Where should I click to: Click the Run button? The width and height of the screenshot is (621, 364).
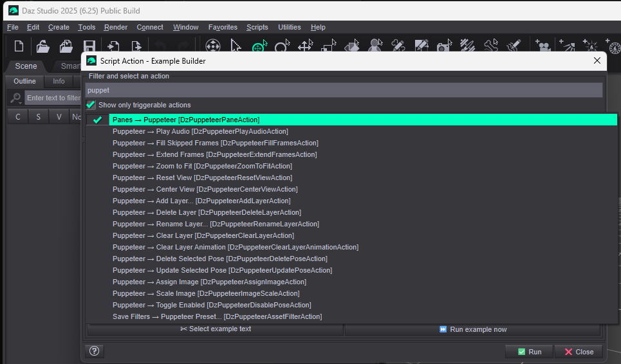pyautogui.click(x=530, y=351)
